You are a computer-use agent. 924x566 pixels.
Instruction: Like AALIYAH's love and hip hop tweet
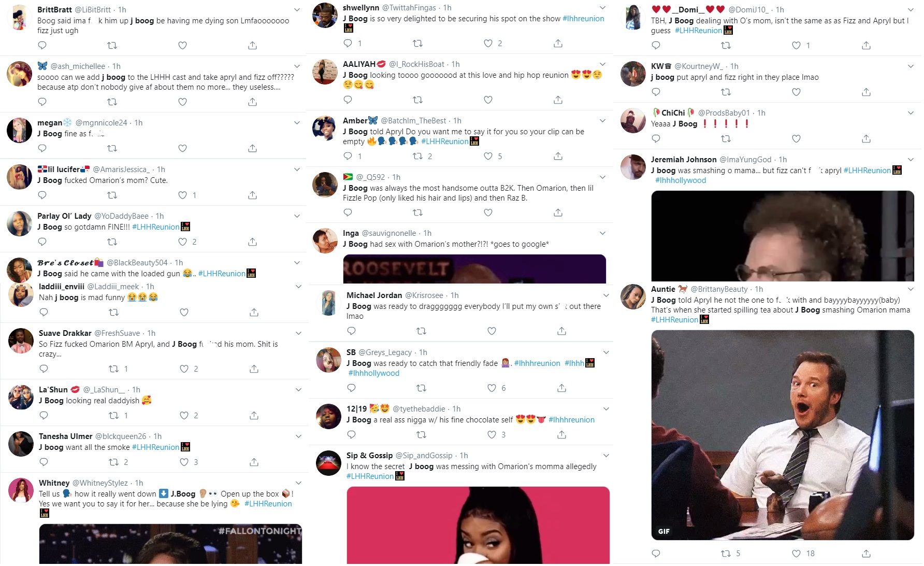click(x=488, y=100)
